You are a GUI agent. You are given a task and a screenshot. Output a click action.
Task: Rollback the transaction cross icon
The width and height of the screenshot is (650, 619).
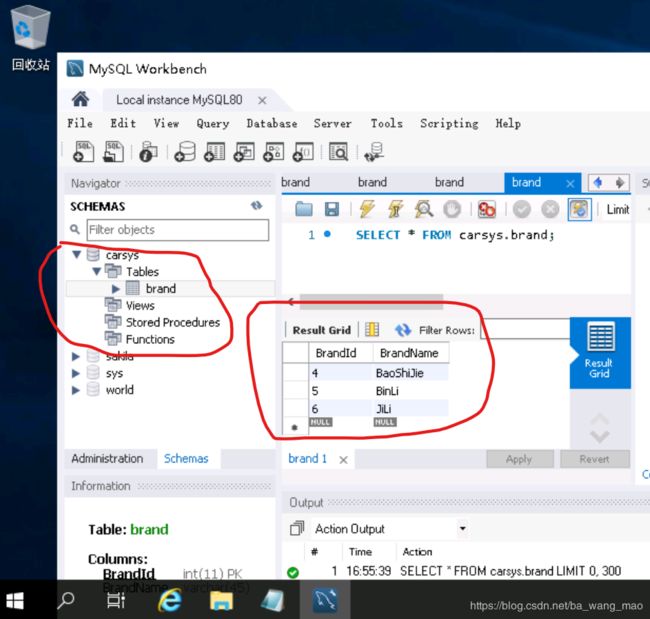pyautogui.click(x=550, y=209)
